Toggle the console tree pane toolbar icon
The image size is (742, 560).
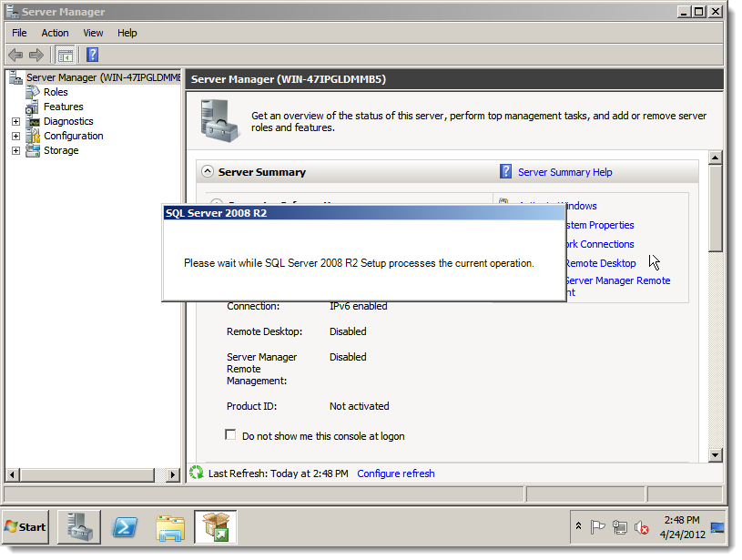pos(66,55)
